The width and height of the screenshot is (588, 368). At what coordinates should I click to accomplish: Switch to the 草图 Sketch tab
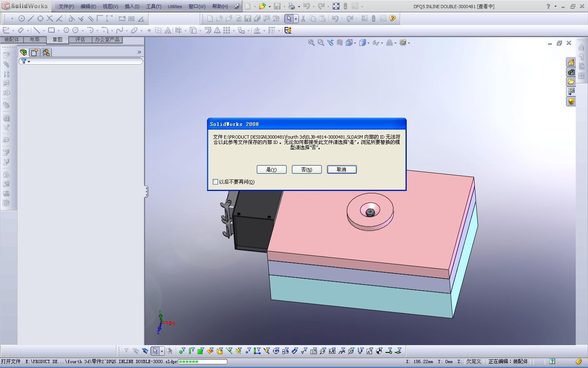[x=58, y=40]
